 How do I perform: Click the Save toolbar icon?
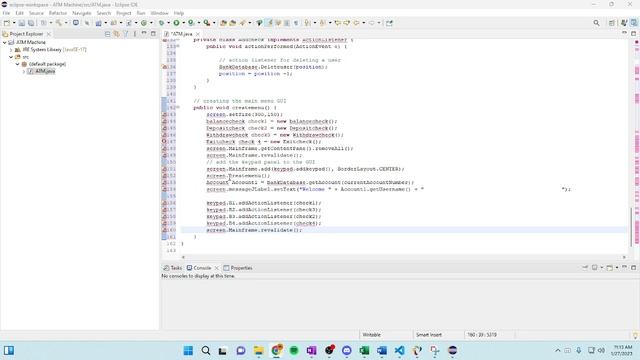click(x=22, y=23)
